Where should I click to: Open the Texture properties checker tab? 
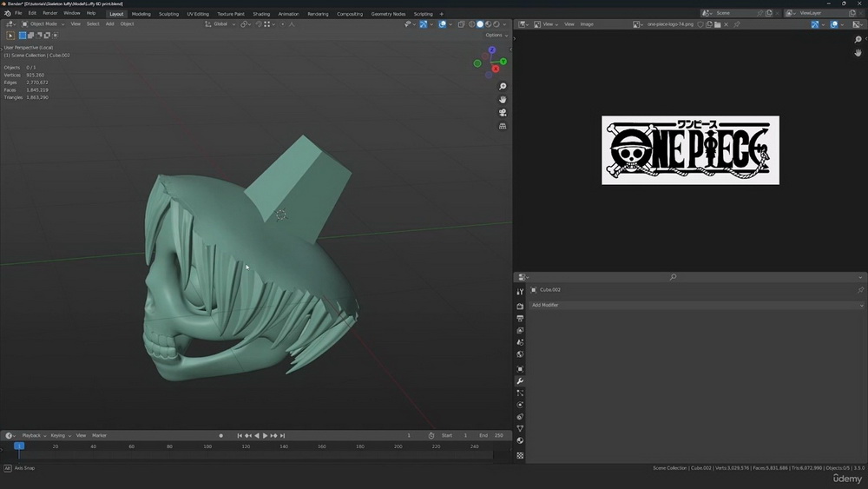pos(520,455)
